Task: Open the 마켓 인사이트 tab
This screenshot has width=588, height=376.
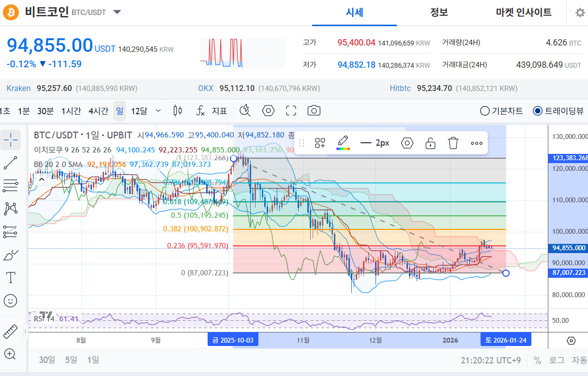Action: (524, 13)
